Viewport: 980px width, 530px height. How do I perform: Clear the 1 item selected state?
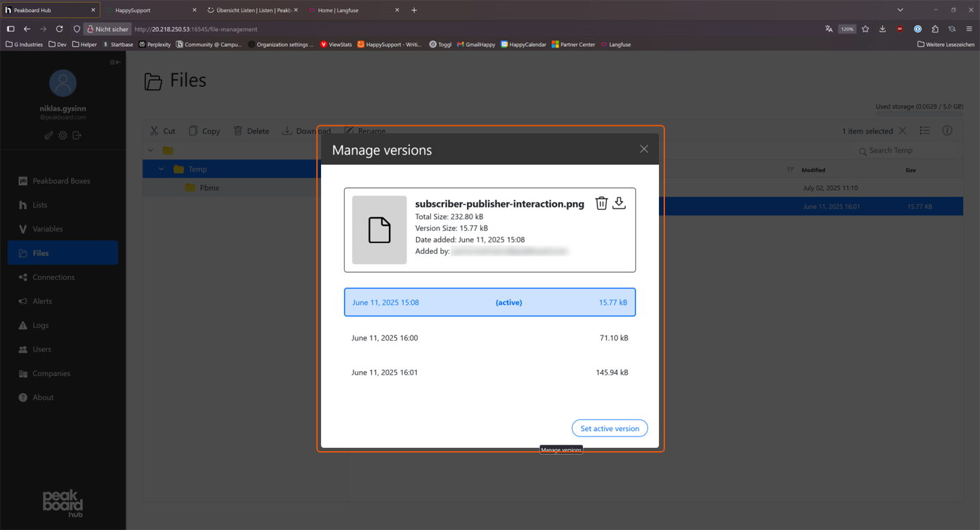point(902,131)
